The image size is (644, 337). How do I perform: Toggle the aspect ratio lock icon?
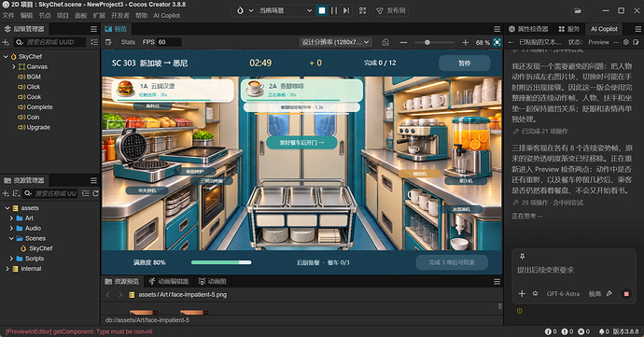coord(385,42)
